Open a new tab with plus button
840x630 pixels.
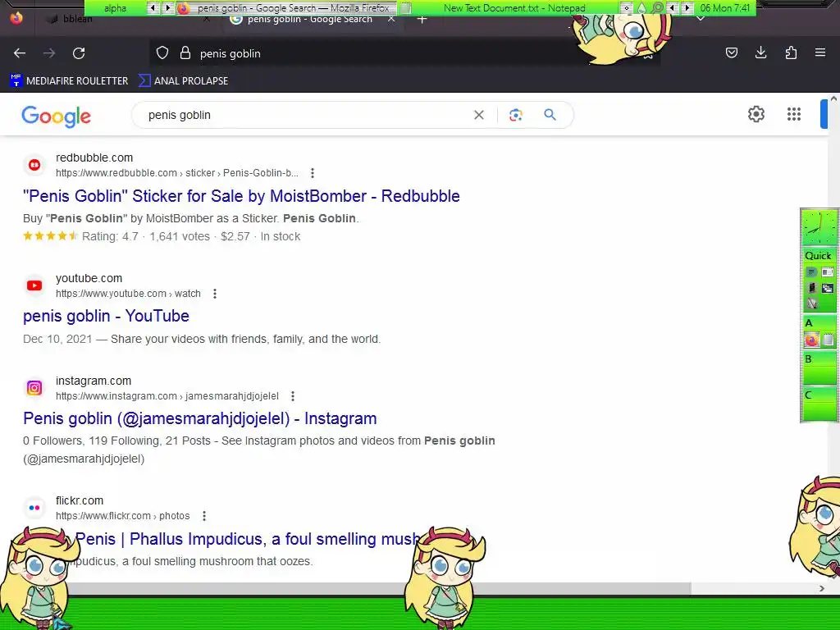point(422,20)
